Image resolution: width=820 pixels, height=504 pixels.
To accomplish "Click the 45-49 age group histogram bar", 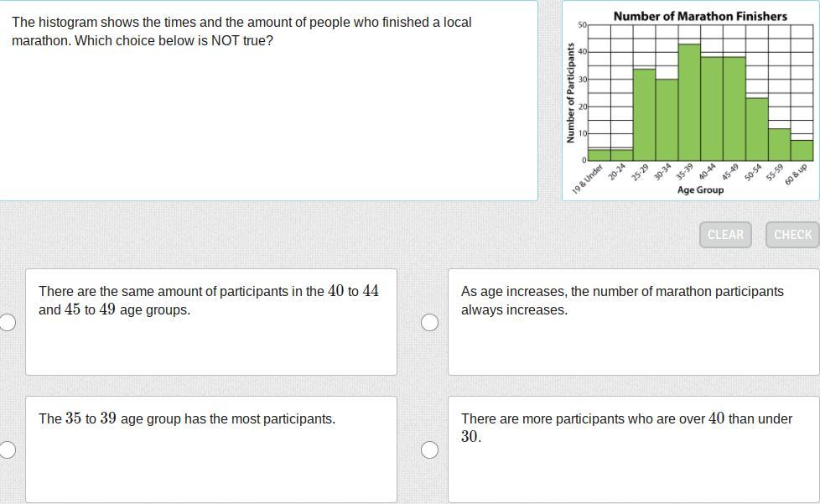I will pyautogui.click(x=734, y=109).
